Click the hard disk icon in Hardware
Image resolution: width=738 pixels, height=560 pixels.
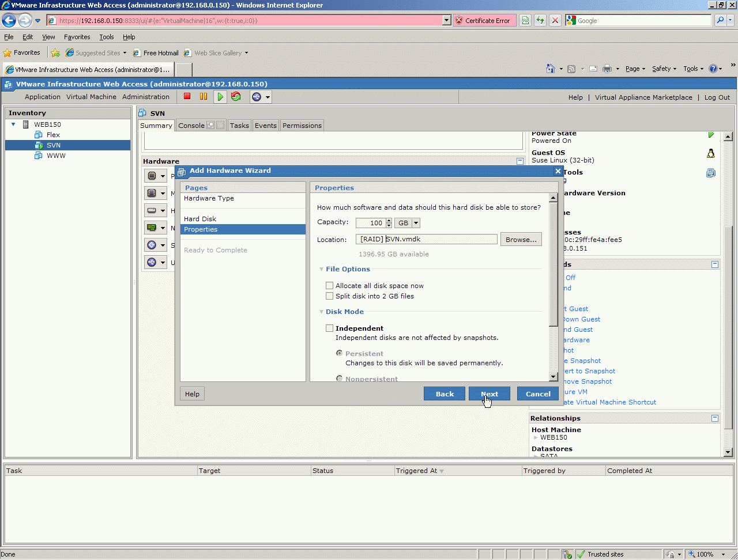point(152,210)
